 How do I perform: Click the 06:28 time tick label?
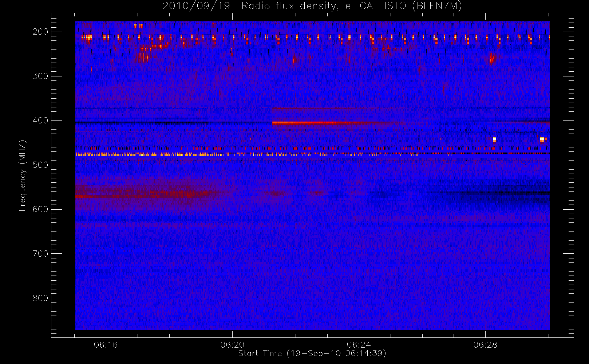point(485,345)
